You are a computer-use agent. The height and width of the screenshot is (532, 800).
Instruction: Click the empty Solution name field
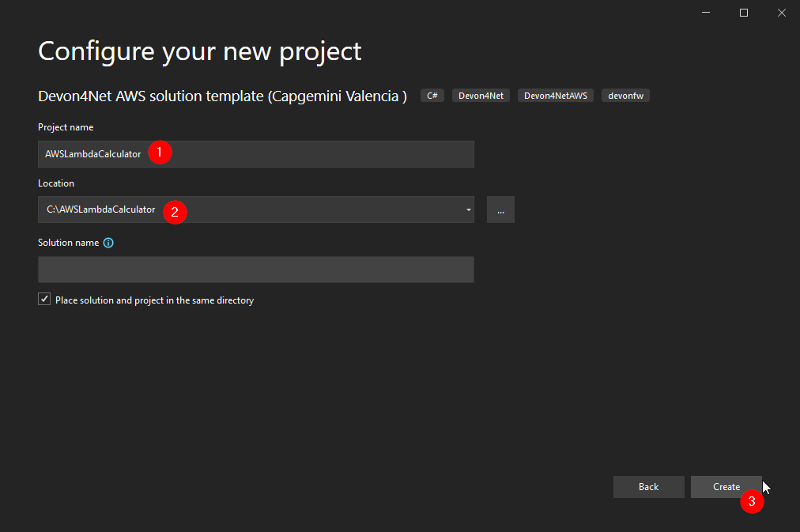255,270
